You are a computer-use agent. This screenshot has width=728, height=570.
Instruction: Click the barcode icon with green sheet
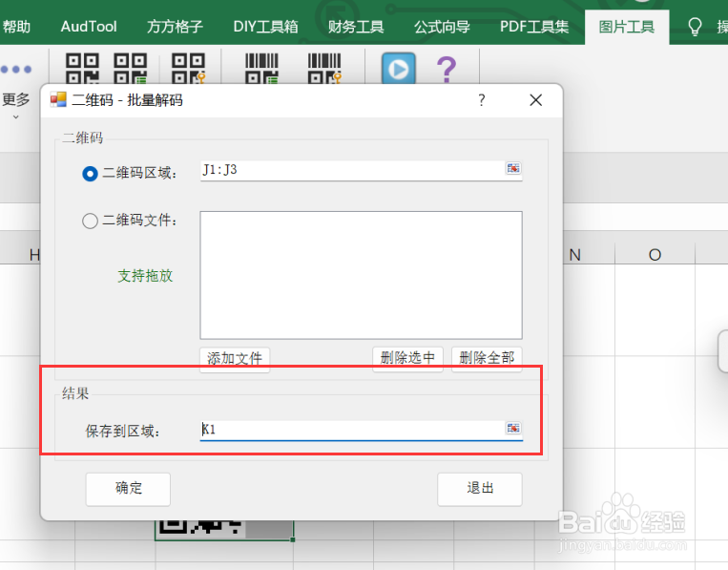(261, 68)
